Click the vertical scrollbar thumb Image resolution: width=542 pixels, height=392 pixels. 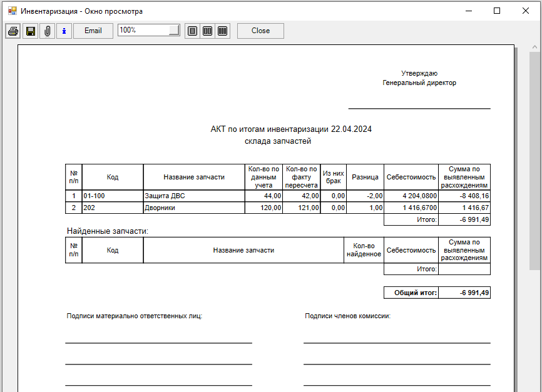pos(534,156)
